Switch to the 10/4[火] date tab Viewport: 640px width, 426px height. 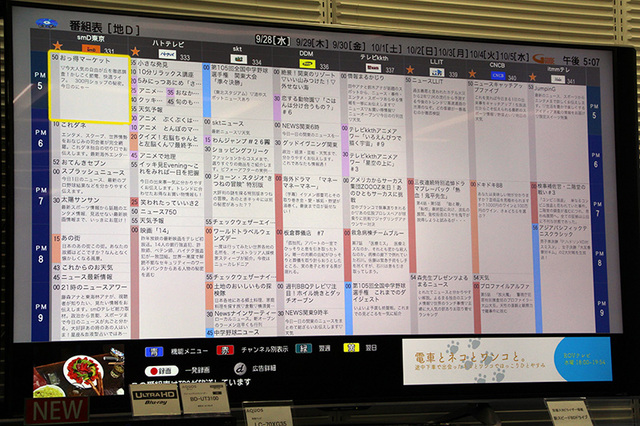[x=484, y=54]
